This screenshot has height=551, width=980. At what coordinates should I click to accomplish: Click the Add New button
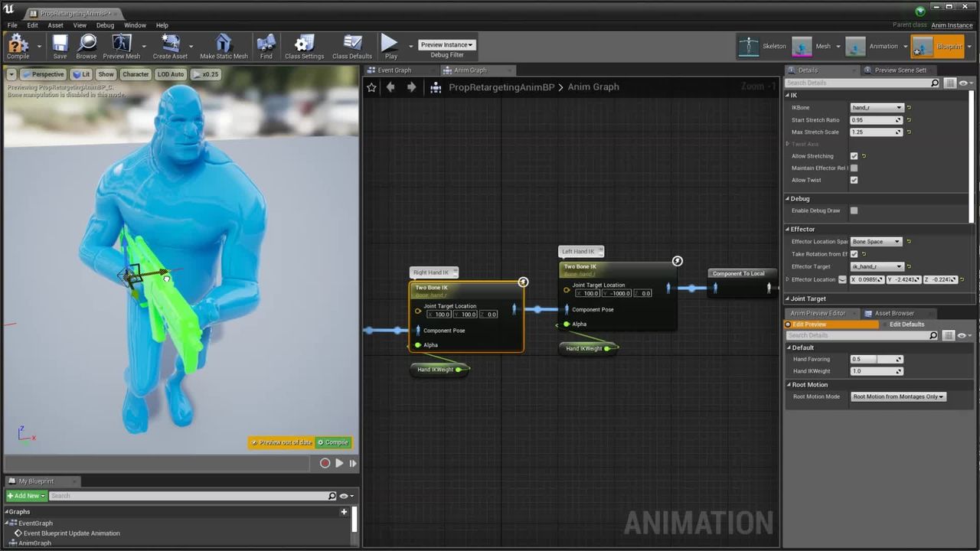(26, 496)
